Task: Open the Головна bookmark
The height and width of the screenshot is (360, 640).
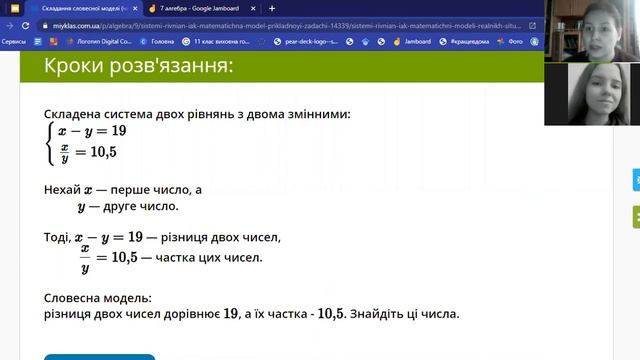Action: click(157, 42)
